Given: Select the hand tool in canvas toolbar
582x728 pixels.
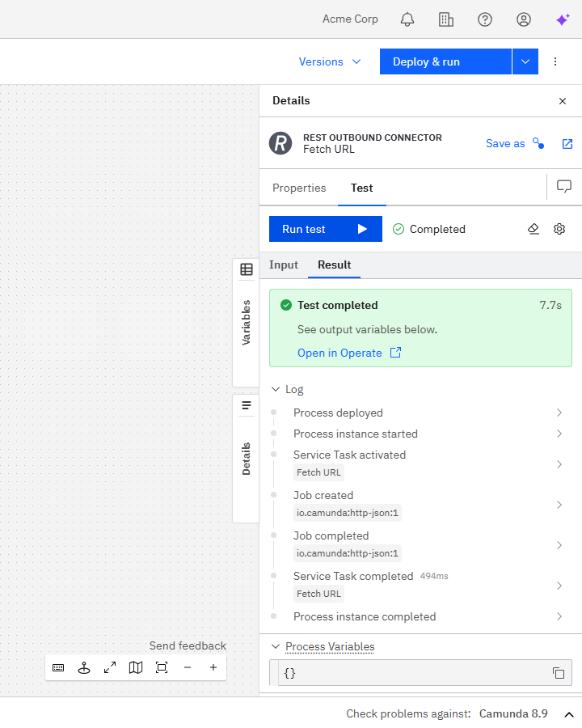Looking at the screenshot, I should coord(83,667).
